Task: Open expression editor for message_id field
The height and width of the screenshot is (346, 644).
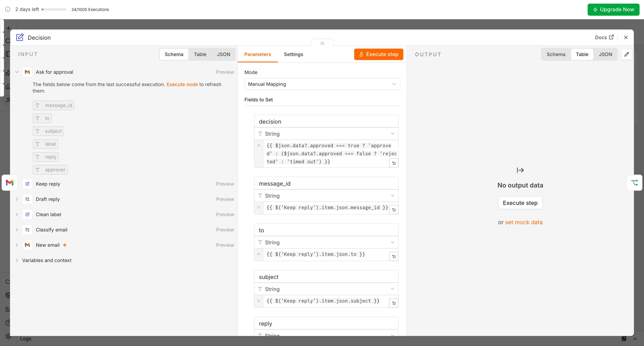Action: 394,210
